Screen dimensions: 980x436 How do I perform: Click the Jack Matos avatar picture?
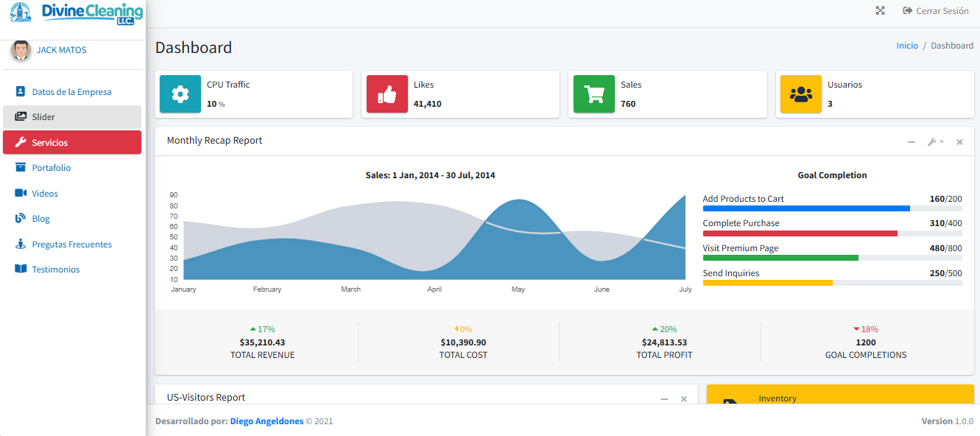coord(21,50)
